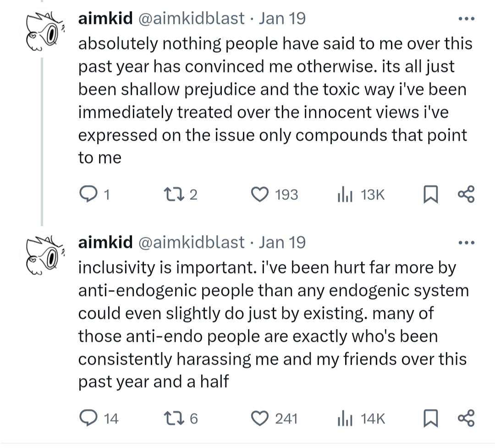
Task: Click the @aimkidblast handle on first tweet
Action: 191,19
